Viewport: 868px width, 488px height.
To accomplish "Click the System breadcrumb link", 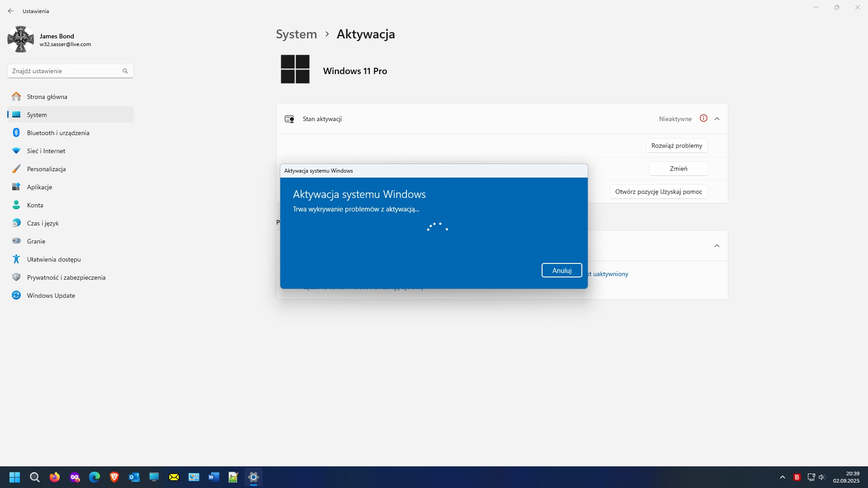I will [x=297, y=34].
